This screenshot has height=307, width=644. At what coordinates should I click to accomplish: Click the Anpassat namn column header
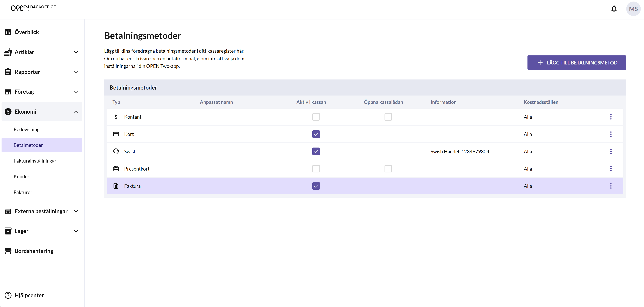click(x=216, y=102)
